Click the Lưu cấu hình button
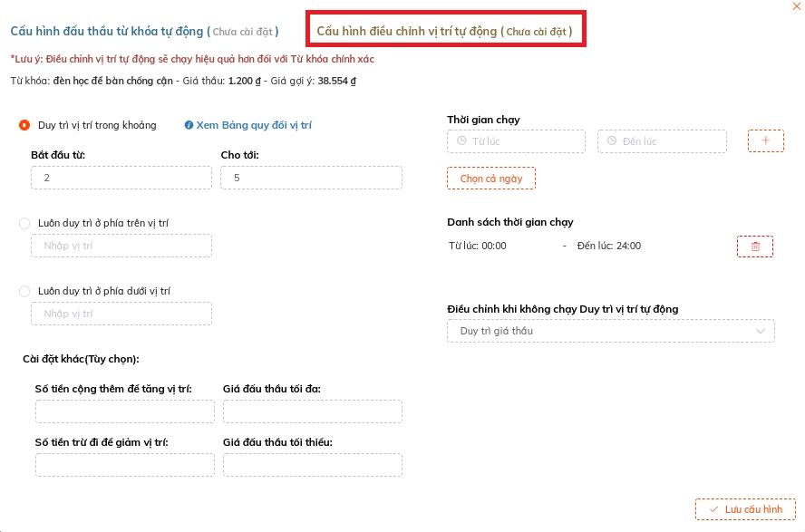The width and height of the screenshot is (805, 532). (x=745, y=509)
